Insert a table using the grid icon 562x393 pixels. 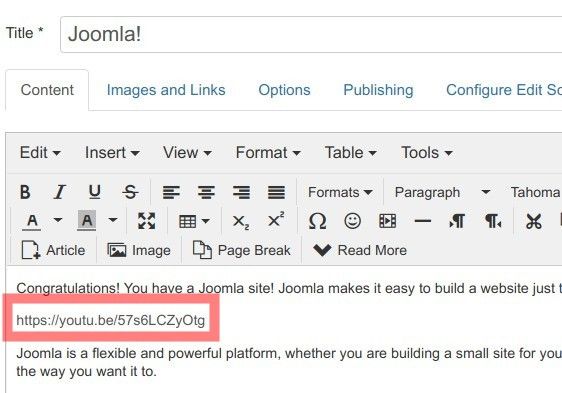click(x=187, y=221)
